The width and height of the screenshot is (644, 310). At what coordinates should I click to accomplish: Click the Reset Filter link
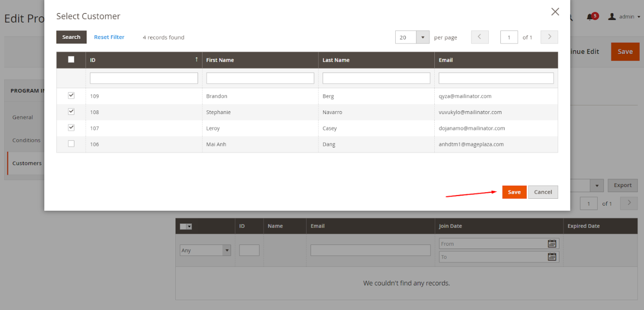coord(109,37)
